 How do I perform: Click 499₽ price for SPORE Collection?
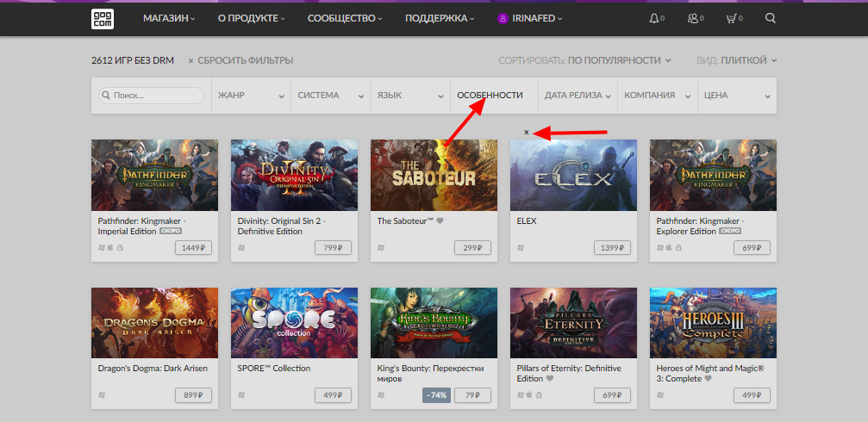coord(334,395)
